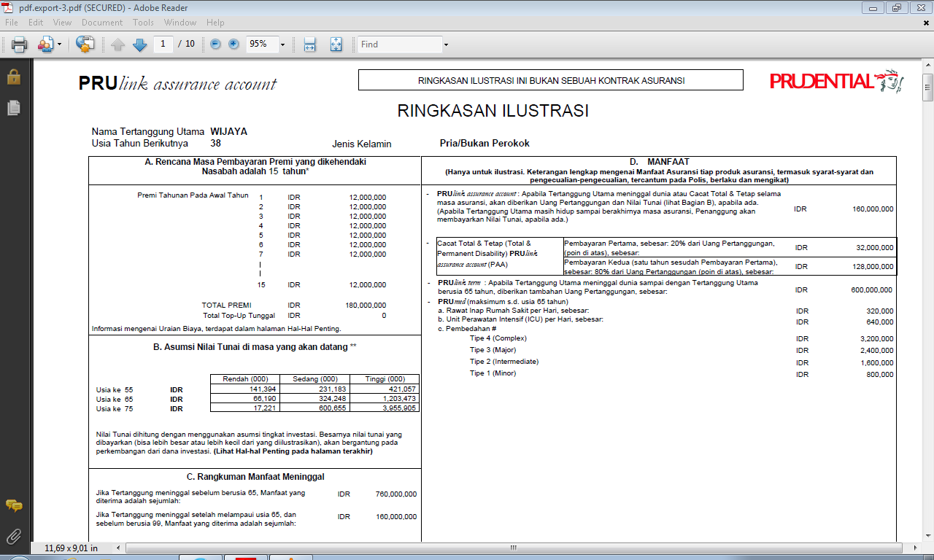
Task: Go to the previous page with up arrow
Action: pos(118,44)
